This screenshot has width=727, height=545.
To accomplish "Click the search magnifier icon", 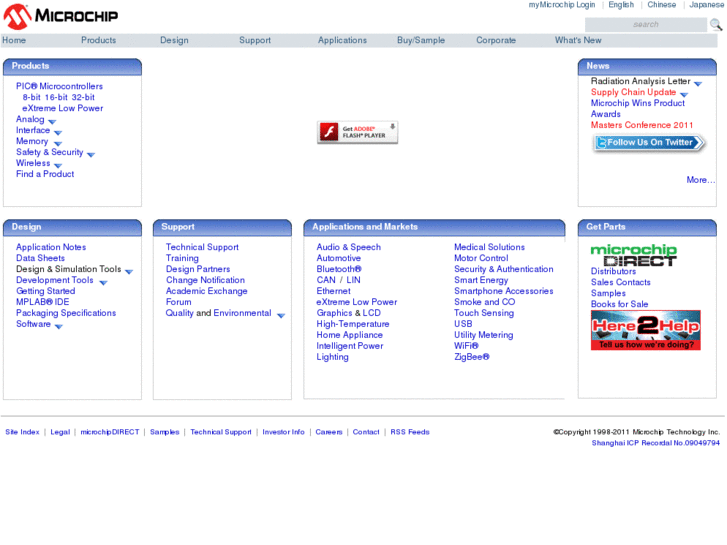I will (716, 24).
